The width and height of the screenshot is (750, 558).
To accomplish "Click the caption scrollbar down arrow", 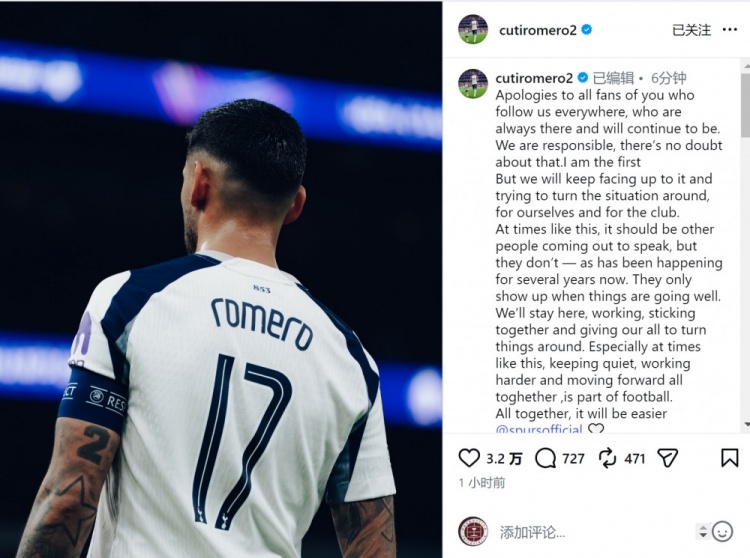I will (747, 425).
